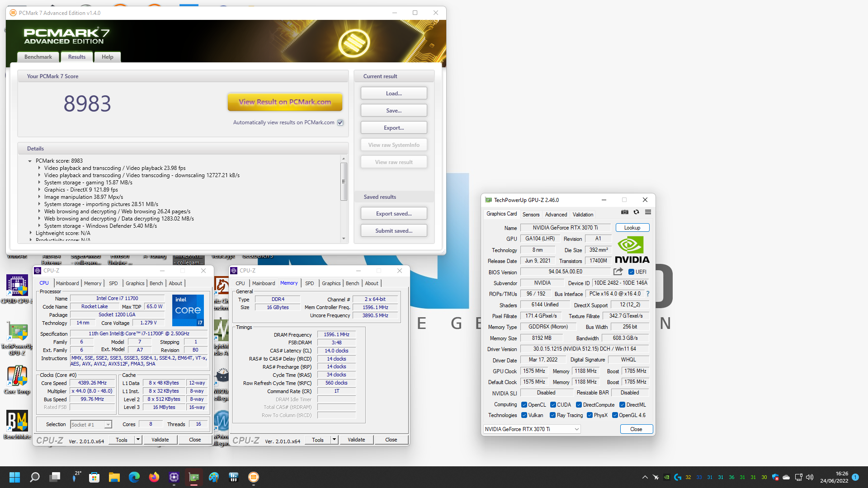
Task: Collapse the PCMark score tree node
Action: pos(30,161)
